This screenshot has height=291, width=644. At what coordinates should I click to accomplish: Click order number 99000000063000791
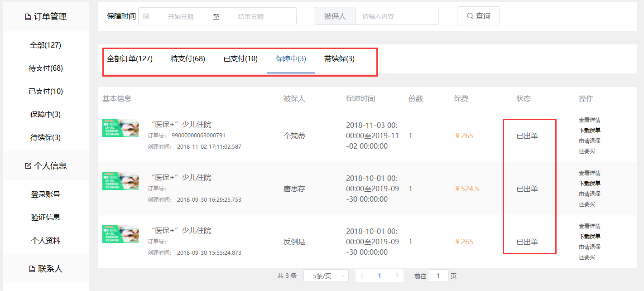198,136
